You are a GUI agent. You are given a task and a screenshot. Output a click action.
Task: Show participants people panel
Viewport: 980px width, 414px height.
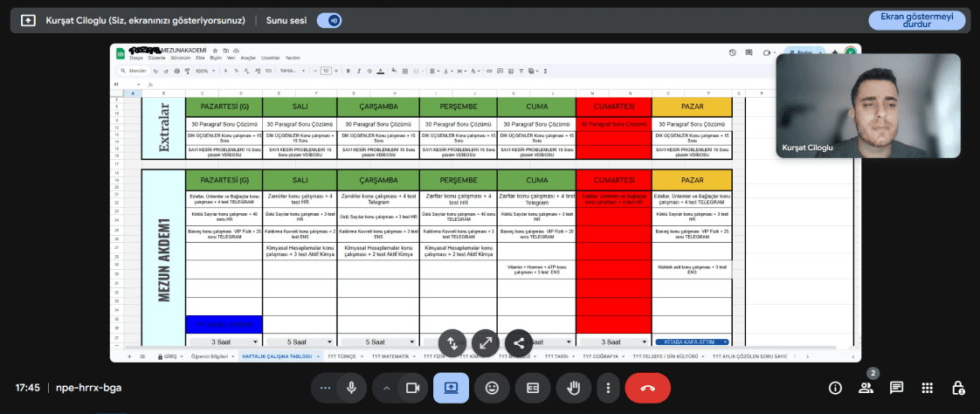[866, 388]
